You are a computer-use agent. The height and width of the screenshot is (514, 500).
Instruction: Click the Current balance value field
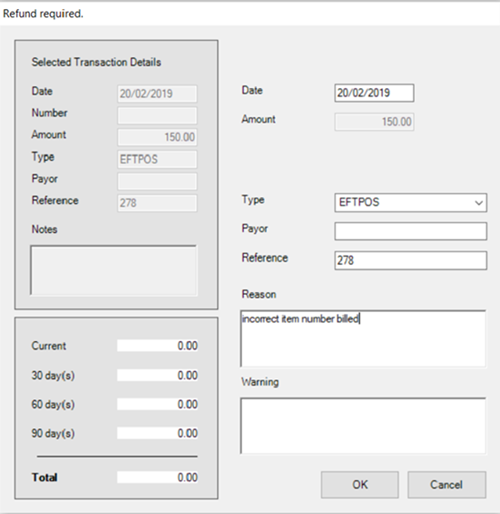click(157, 346)
